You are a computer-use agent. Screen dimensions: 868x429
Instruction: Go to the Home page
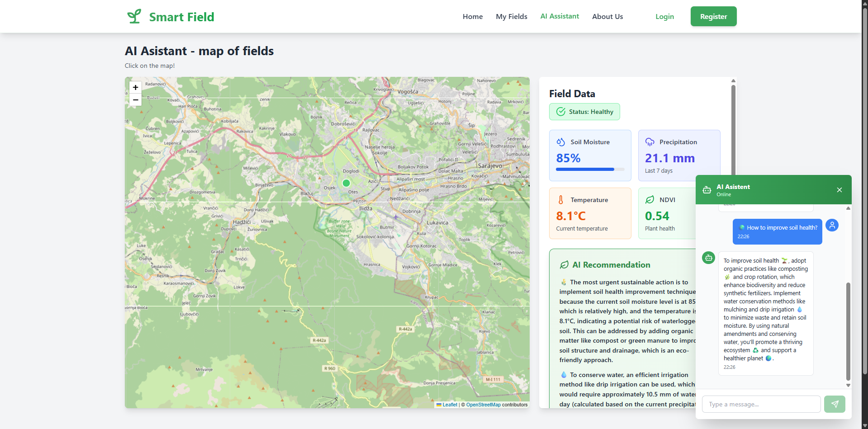[473, 16]
